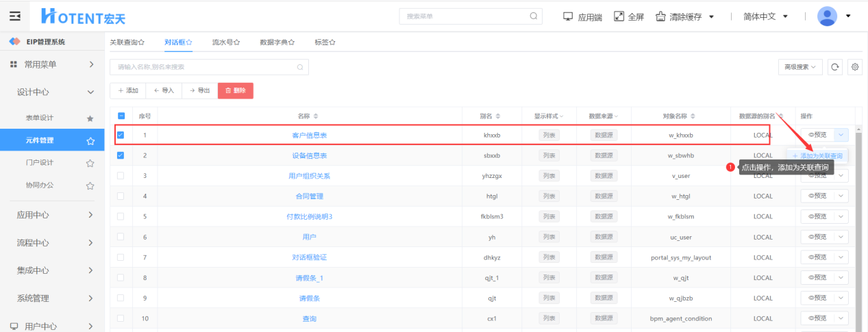Expand 简体中文 language dropdown
This screenshot has width=868, height=332.
coord(765,16)
